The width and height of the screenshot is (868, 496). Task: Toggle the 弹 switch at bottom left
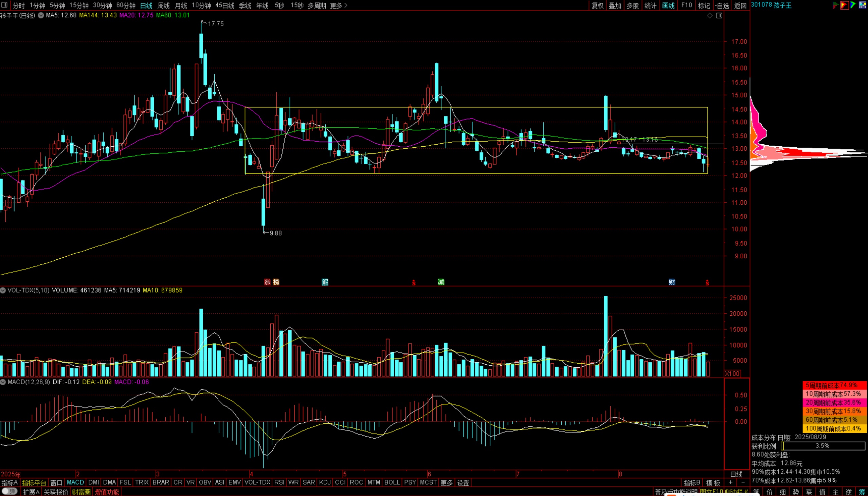point(10,492)
